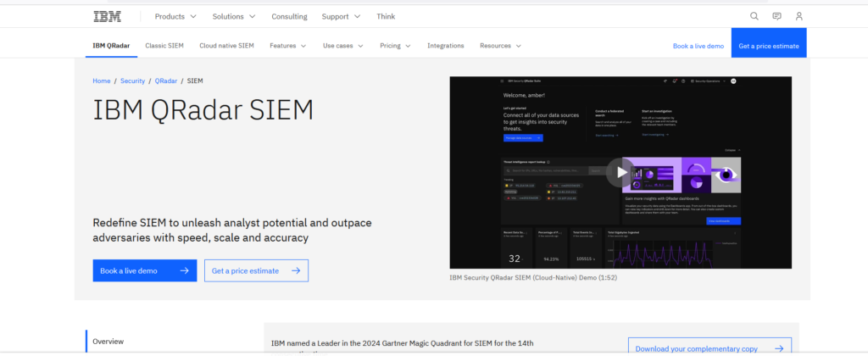
Task: Click arrow icon on Book a live demo button
Action: (185, 270)
